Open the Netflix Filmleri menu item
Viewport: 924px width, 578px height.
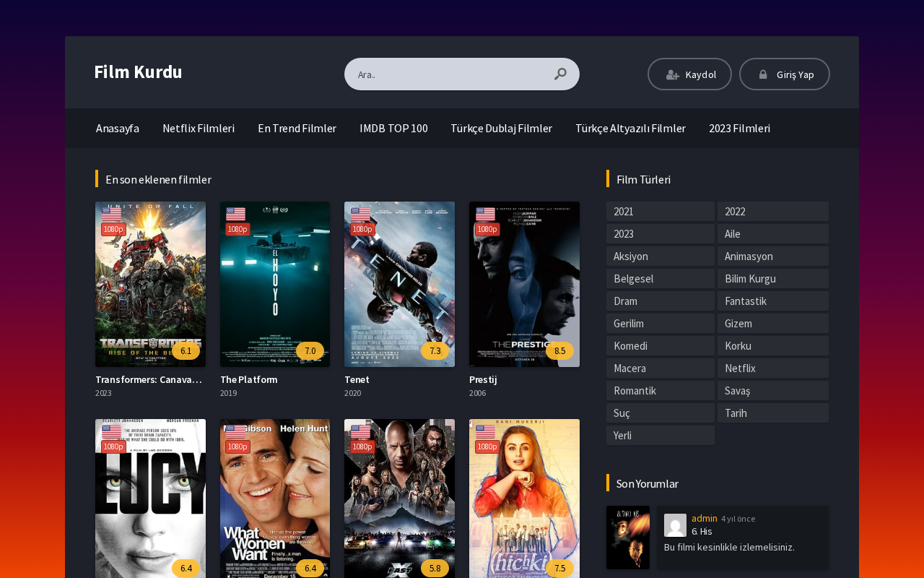click(x=199, y=128)
